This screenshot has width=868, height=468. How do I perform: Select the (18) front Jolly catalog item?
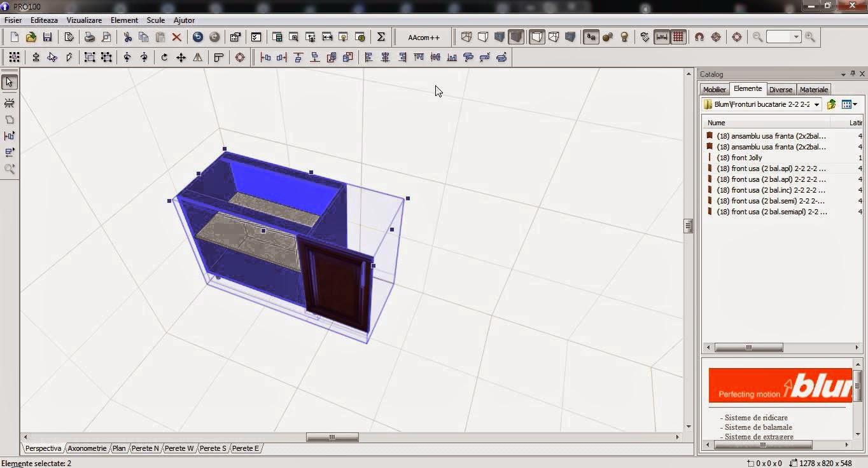click(x=739, y=158)
